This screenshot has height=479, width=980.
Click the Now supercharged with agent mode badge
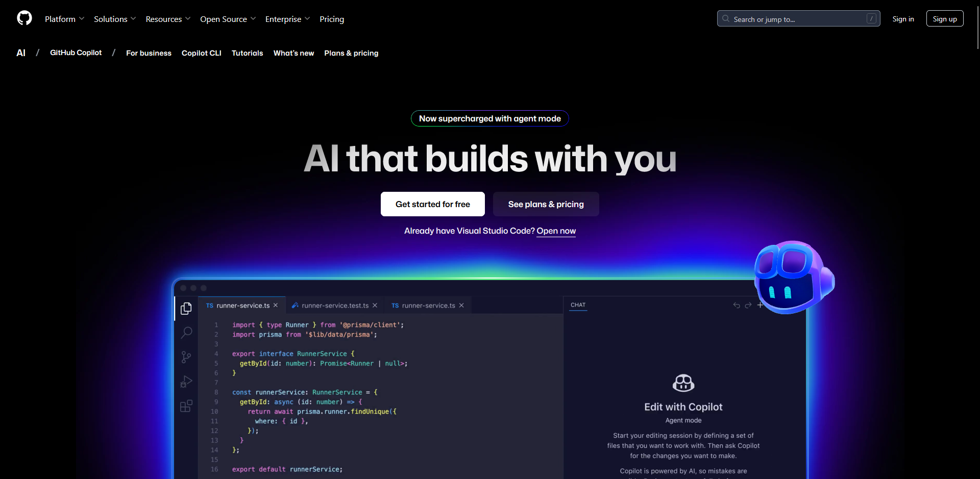pyautogui.click(x=490, y=118)
